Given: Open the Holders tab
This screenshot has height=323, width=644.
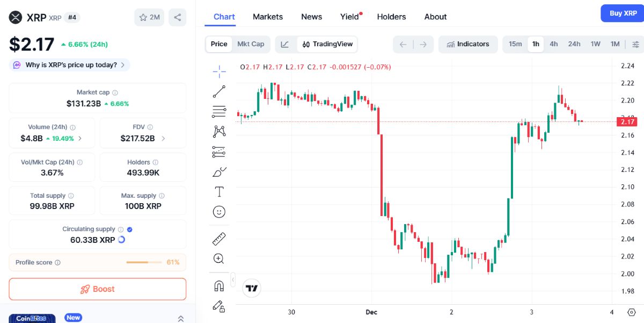Looking at the screenshot, I should point(392,17).
